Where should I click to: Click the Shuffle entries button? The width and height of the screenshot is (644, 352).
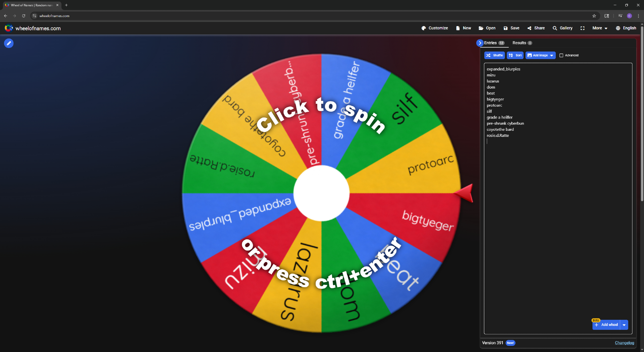tap(494, 55)
